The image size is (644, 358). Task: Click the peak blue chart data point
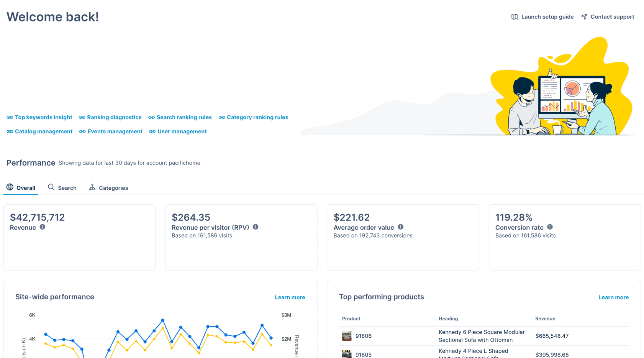click(x=163, y=320)
